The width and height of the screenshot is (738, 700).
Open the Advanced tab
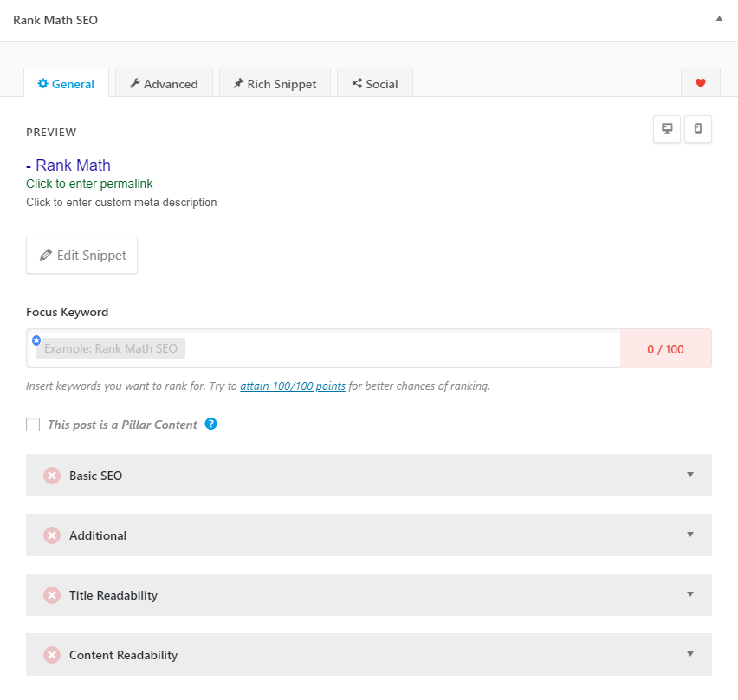click(x=164, y=83)
